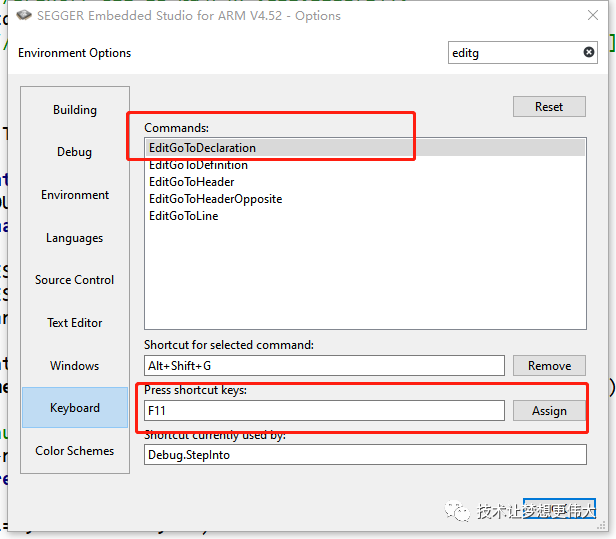
Task: Open the Source Control options category
Action: click(x=75, y=280)
